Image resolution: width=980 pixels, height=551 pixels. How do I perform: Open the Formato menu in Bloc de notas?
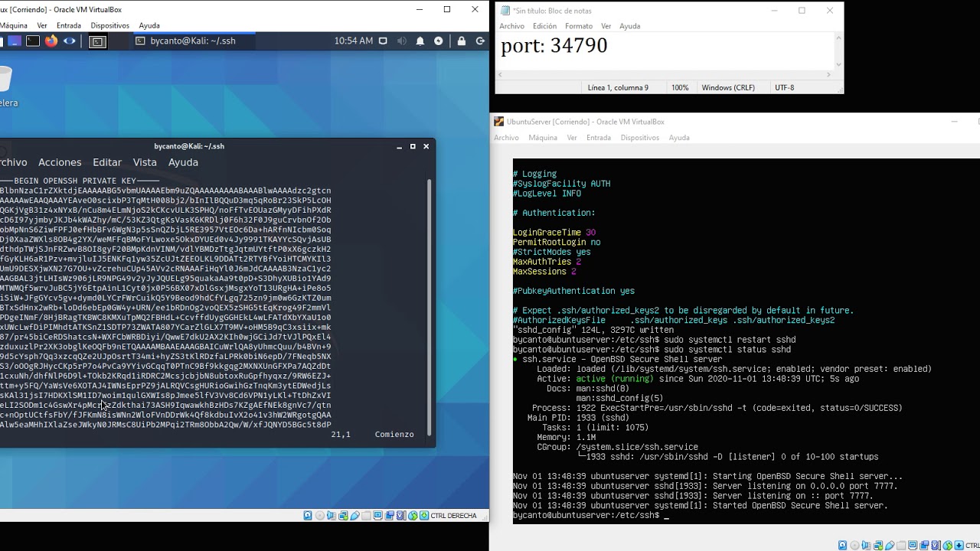(579, 26)
